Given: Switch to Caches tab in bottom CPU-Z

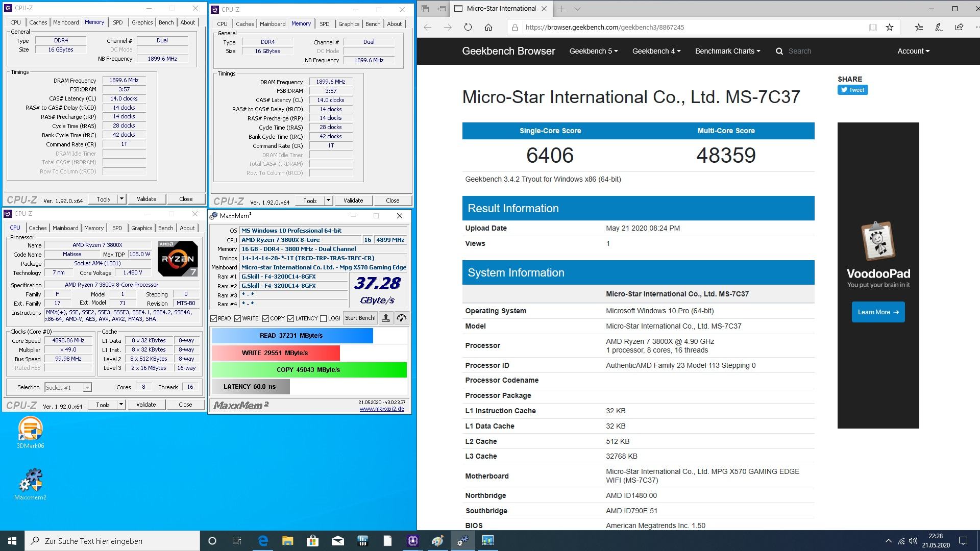Looking at the screenshot, I should click(38, 228).
